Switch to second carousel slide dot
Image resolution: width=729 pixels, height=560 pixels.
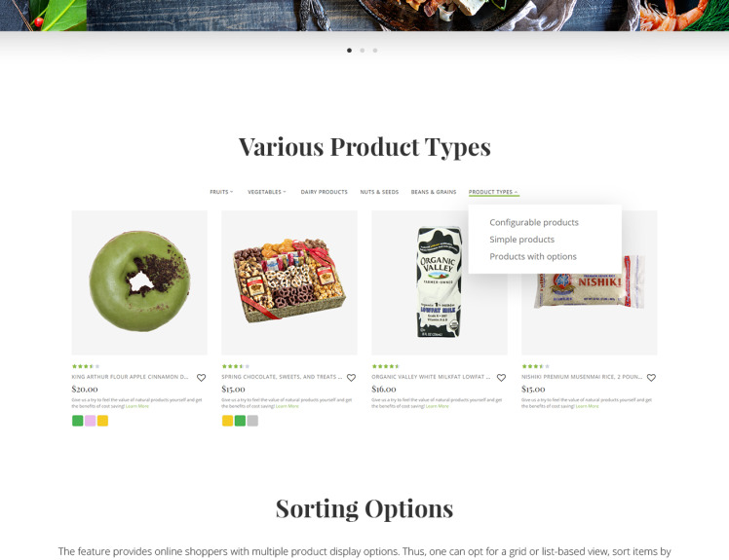363,51
